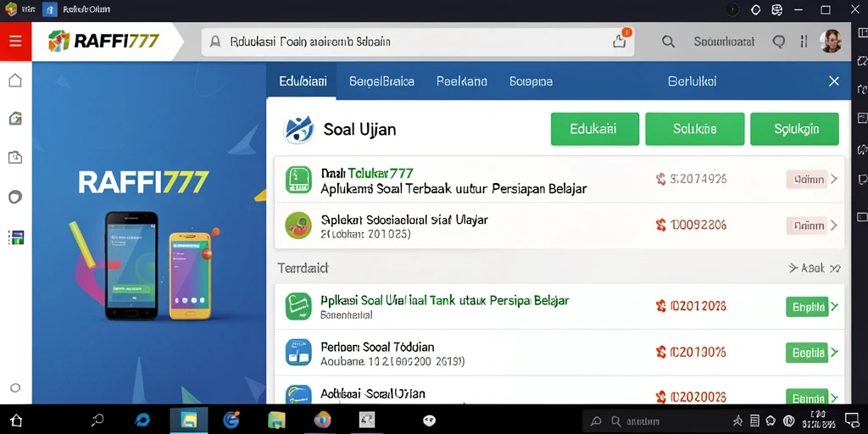The width and height of the screenshot is (868, 434).
Task: Open Windows Start button on taskbar
Action: tap(15, 420)
